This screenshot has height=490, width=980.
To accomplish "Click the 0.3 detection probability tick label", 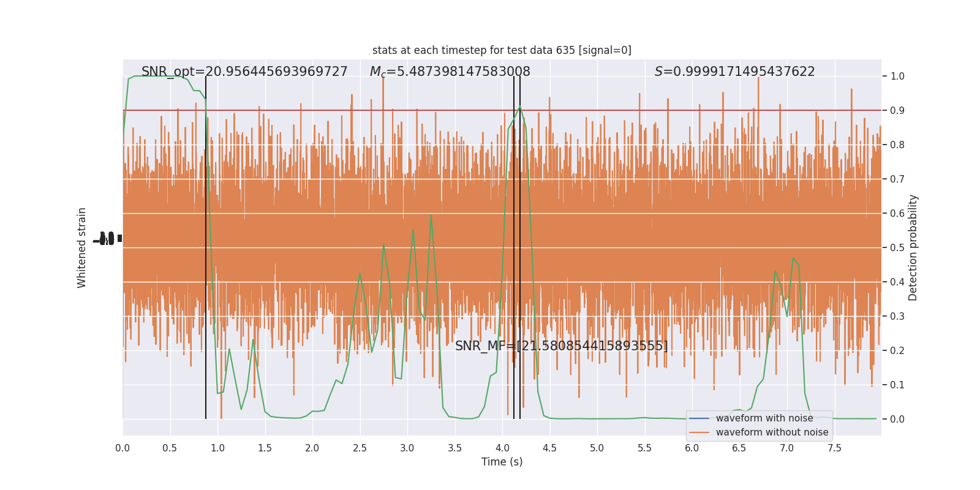I will tap(897, 316).
